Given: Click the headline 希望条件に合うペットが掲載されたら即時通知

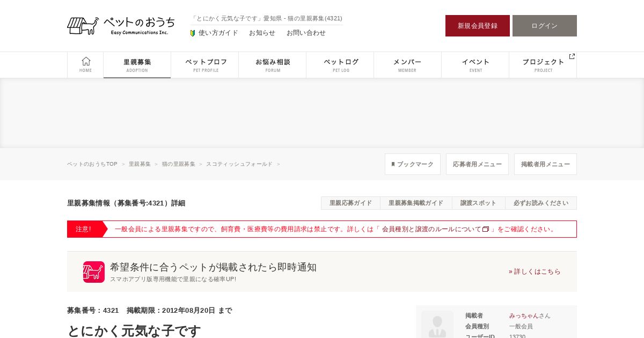Looking at the screenshot, I should 213,267.
